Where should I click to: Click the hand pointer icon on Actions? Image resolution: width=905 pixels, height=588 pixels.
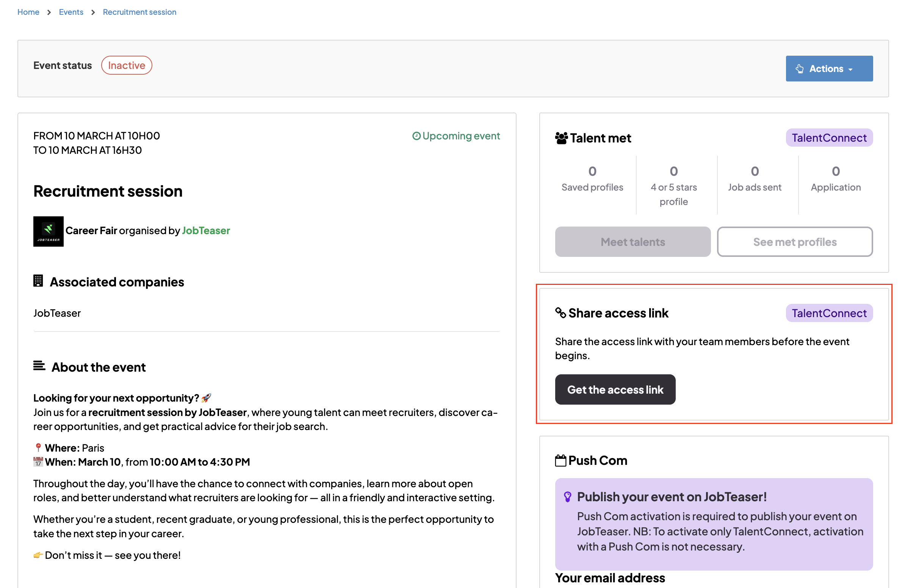coord(800,69)
